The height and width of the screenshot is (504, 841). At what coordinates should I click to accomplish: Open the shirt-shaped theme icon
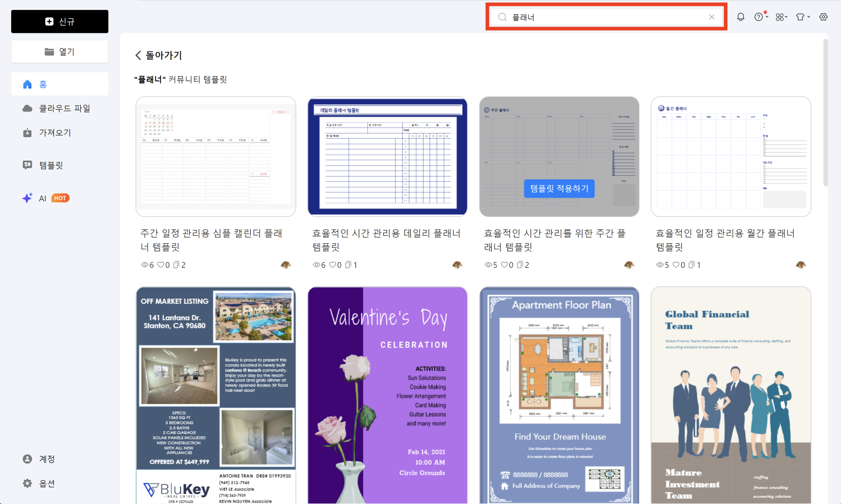800,17
